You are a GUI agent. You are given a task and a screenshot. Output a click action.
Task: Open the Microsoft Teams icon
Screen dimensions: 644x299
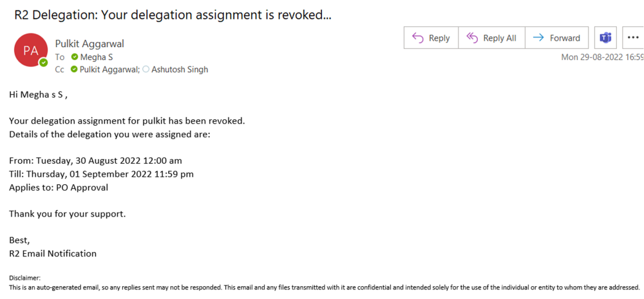point(605,38)
